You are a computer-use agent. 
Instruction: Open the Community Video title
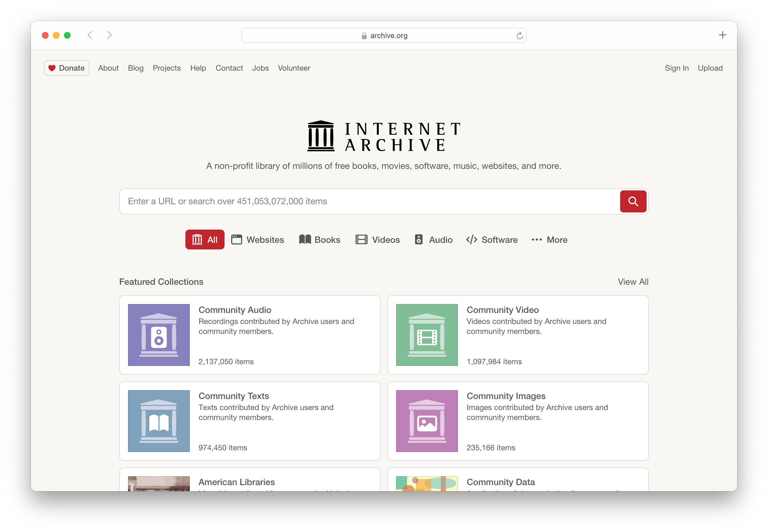[502, 310]
